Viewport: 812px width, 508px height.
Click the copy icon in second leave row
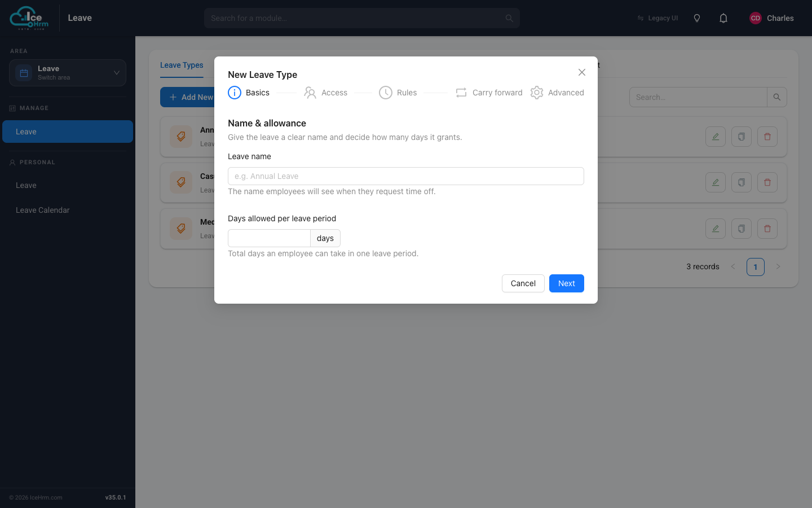[x=742, y=182]
